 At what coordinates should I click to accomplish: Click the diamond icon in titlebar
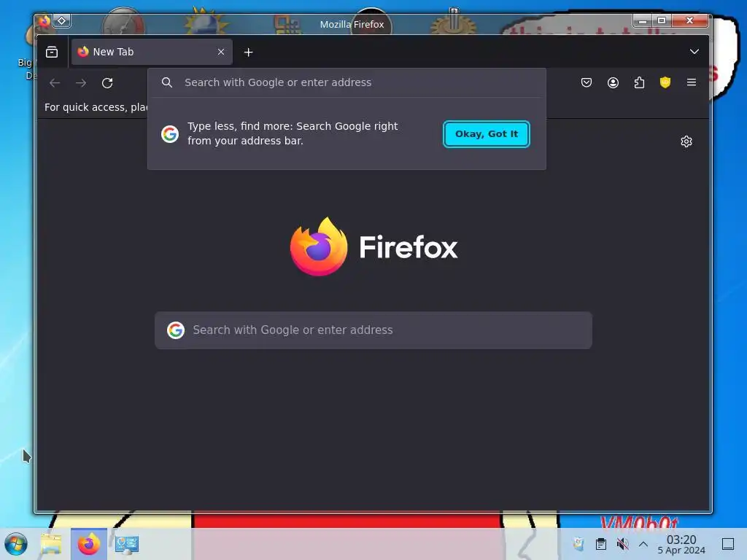coord(62,20)
